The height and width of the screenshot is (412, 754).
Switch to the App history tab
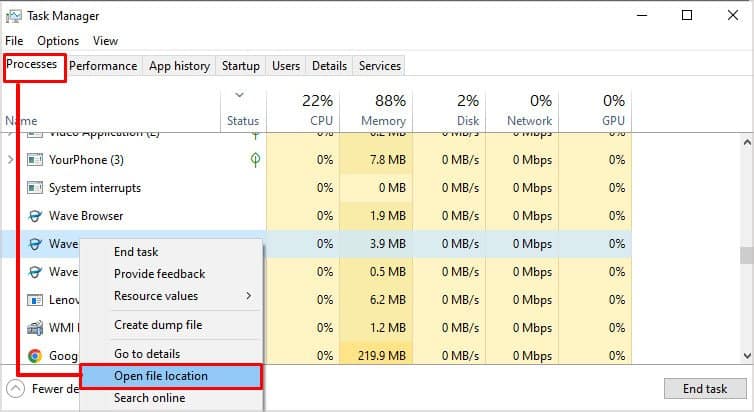(x=179, y=66)
